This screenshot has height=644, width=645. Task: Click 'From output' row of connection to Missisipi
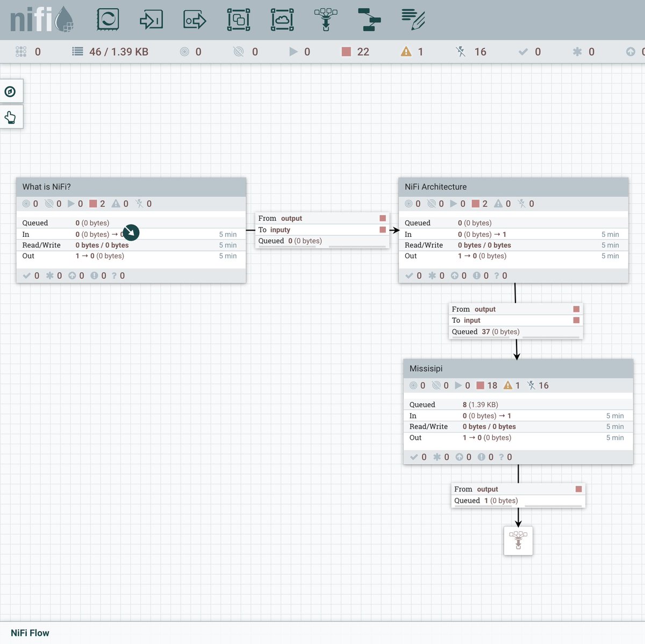pyautogui.click(x=515, y=309)
